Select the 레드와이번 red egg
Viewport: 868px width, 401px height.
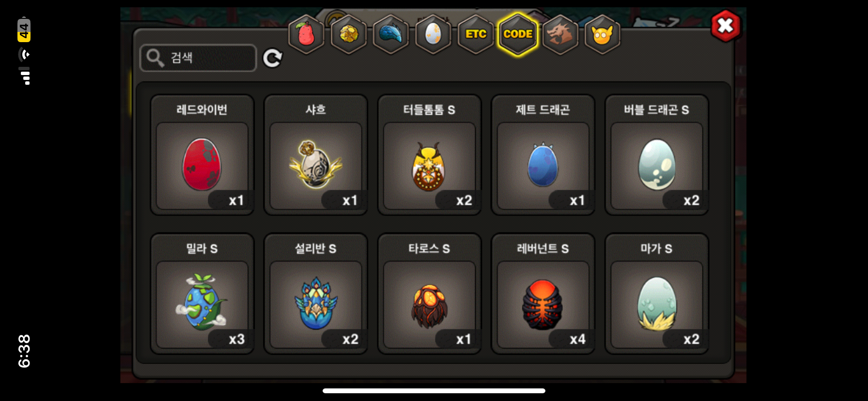tap(202, 154)
